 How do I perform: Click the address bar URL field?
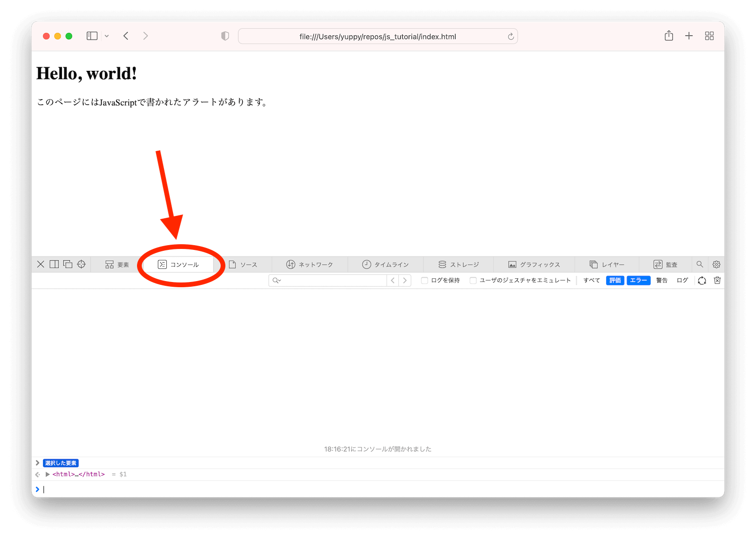tap(378, 36)
